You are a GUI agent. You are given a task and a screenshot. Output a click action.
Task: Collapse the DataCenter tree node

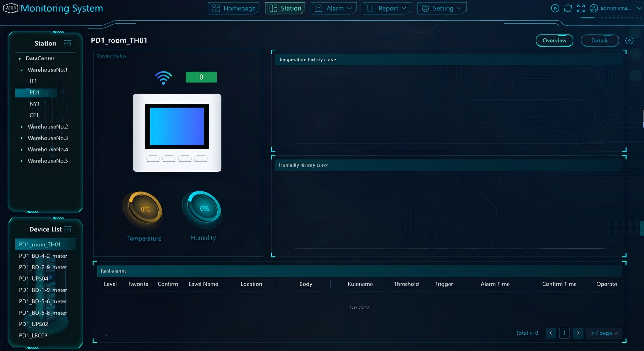(x=20, y=59)
